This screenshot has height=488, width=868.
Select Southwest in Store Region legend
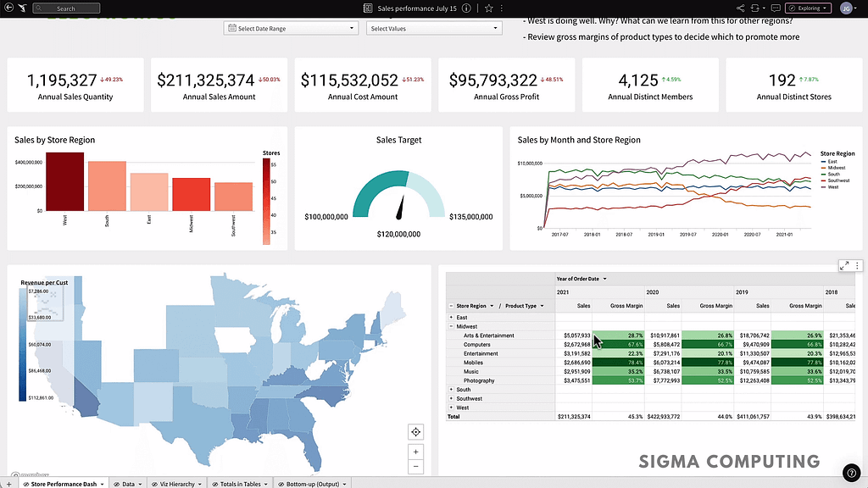(x=835, y=180)
